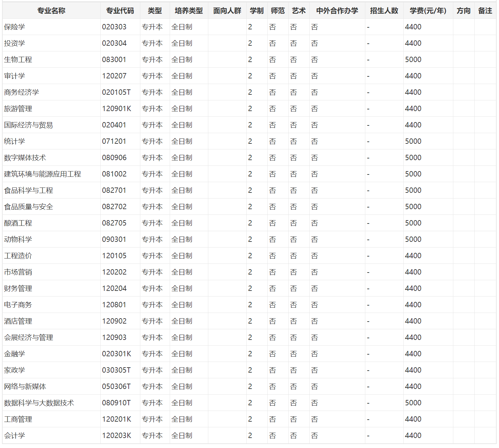499x448 pixels.
Task: Click the 学制 column header
Action: click(x=257, y=11)
